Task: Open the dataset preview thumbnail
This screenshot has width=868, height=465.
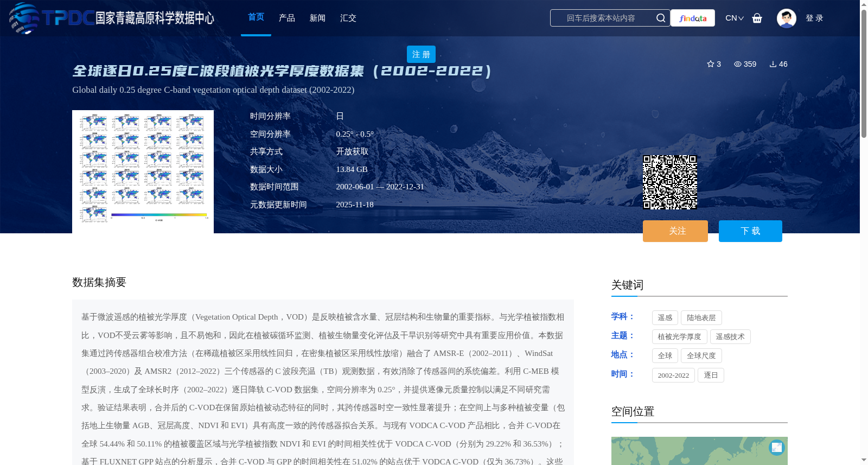Action: [143, 171]
